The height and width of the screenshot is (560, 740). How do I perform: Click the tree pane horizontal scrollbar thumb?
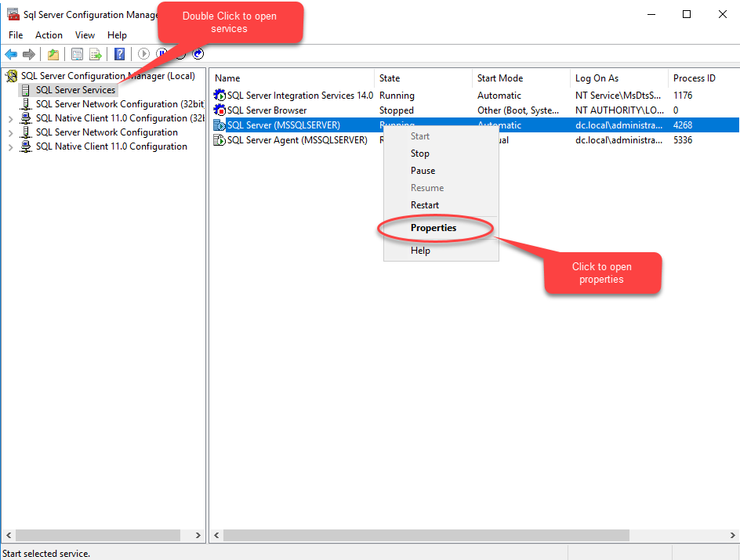pyautogui.click(x=98, y=536)
